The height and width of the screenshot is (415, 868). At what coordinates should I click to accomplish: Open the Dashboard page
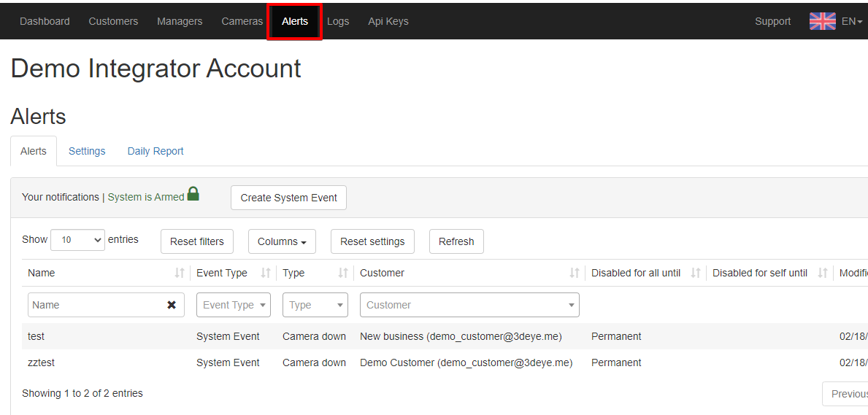pyautogui.click(x=45, y=21)
